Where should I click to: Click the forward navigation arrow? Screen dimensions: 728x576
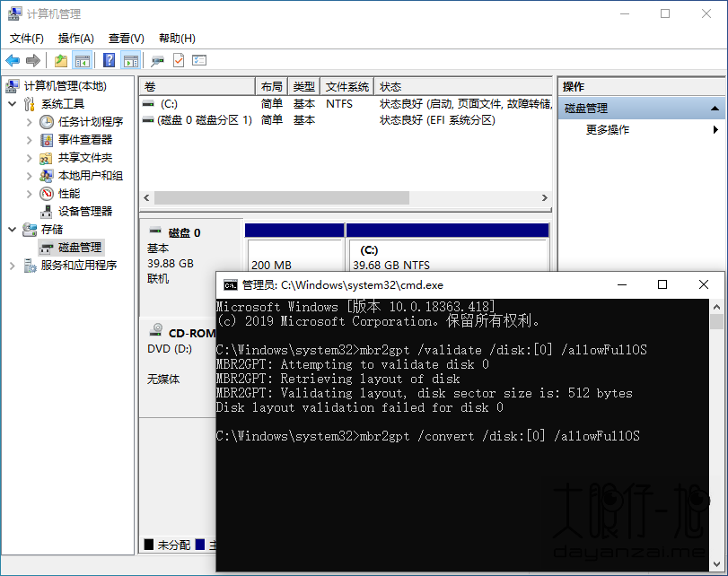[x=32, y=59]
